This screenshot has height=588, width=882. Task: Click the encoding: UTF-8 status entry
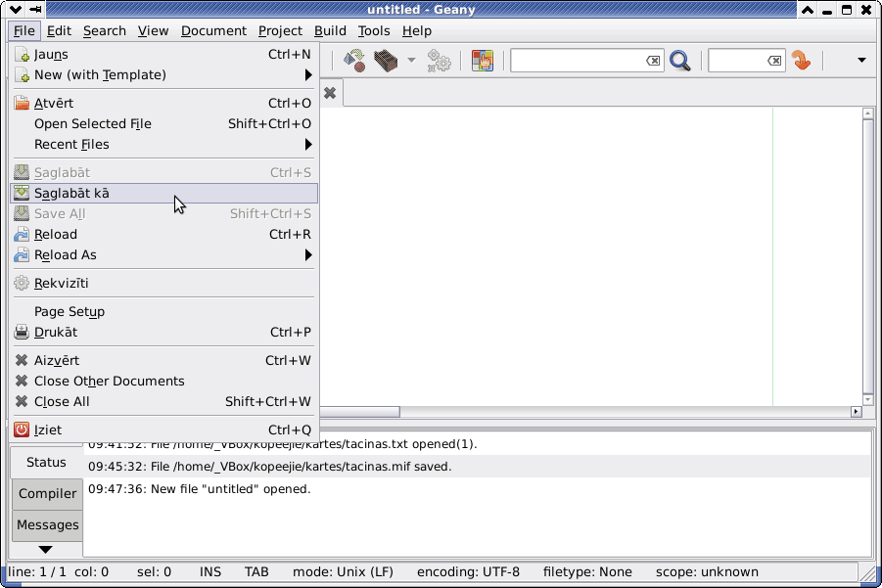(468, 572)
